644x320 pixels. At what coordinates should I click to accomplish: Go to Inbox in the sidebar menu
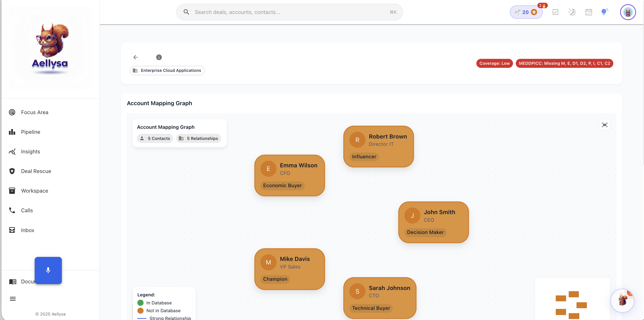click(12, 230)
